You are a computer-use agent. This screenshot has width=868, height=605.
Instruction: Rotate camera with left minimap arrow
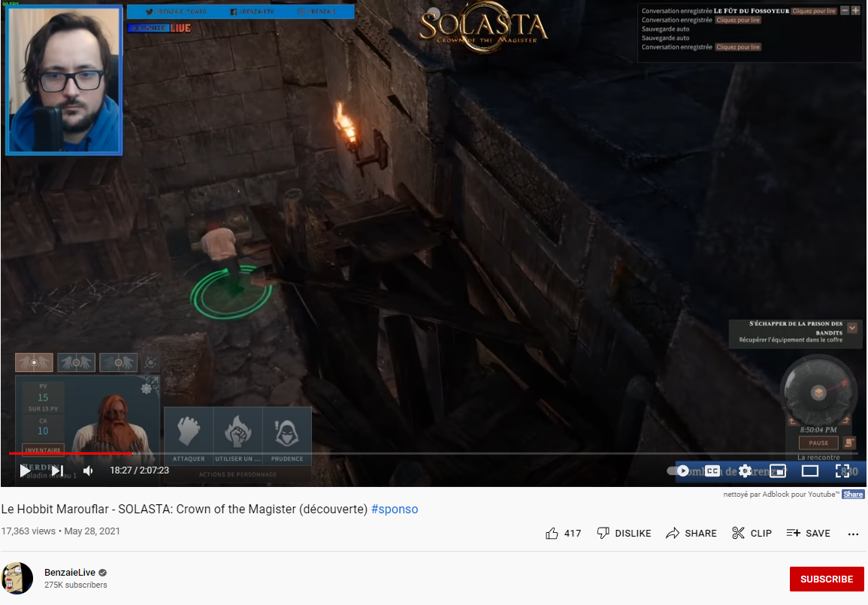(792, 422)
